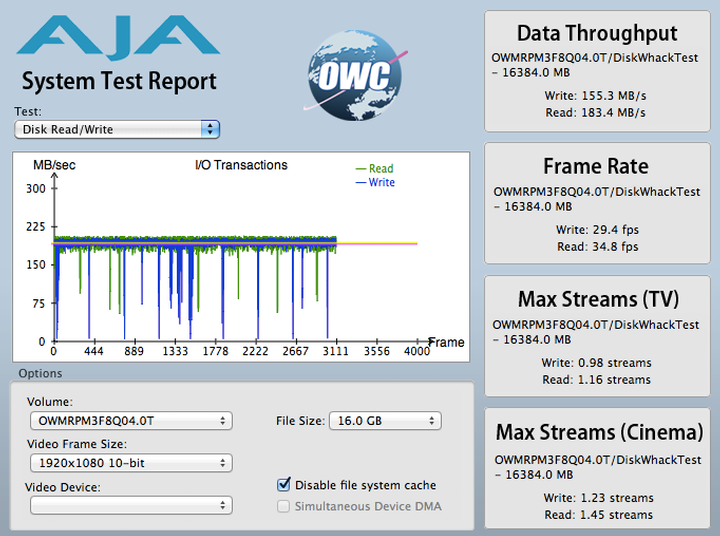Viewport: 720px width, 536px height.
Task: Click the Frame axis label on the graph
Action: click(446, 342)
